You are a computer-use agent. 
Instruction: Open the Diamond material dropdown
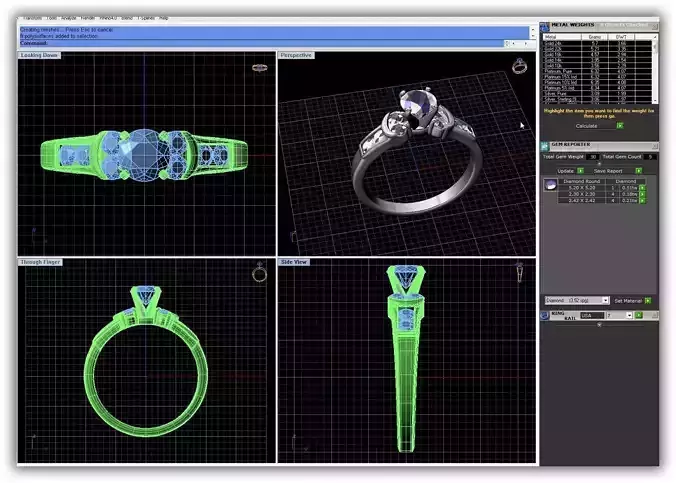point(605,300)
